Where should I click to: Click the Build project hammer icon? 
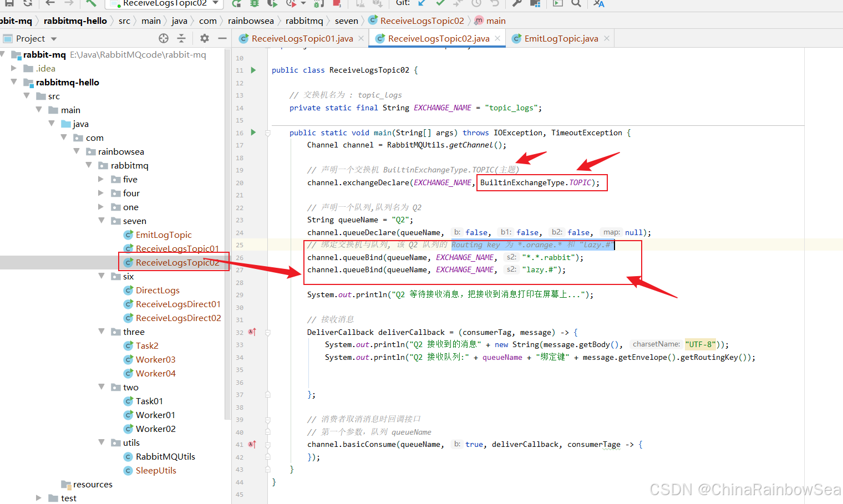tap(91, 3)
